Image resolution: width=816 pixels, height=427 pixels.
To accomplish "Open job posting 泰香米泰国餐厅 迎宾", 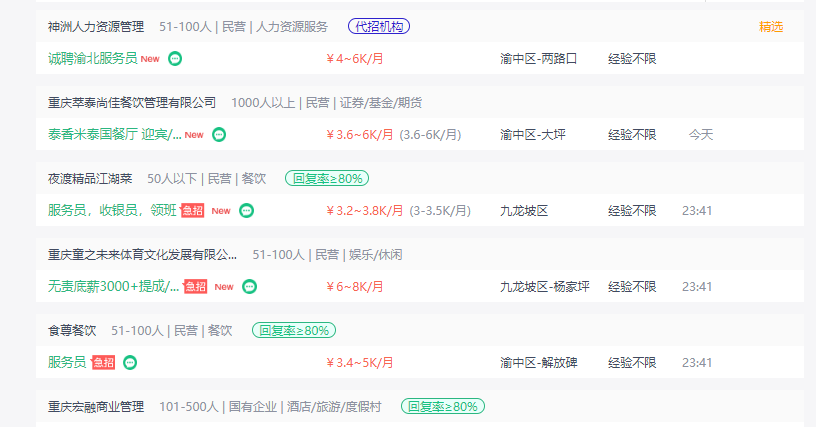I will [114, 135].
